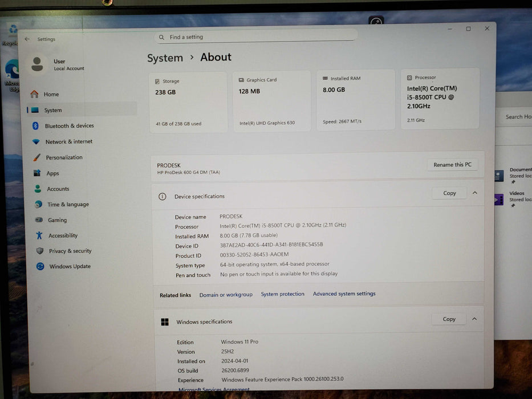Click the Home house icon

pos(34,94)
